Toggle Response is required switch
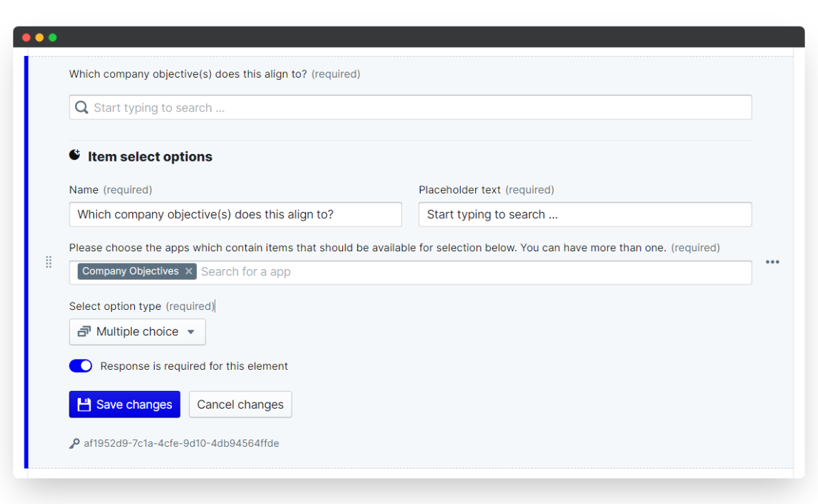 [x=80, y=366]
